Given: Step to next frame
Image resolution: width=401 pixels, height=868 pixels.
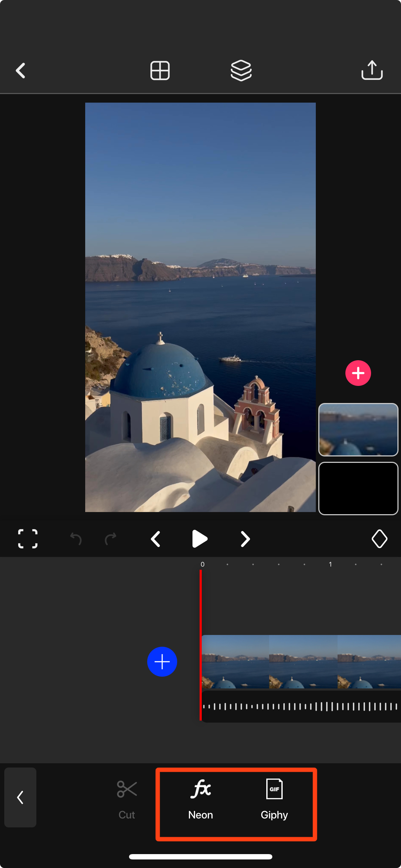Looking at the screenshot, I should [245, 539].
